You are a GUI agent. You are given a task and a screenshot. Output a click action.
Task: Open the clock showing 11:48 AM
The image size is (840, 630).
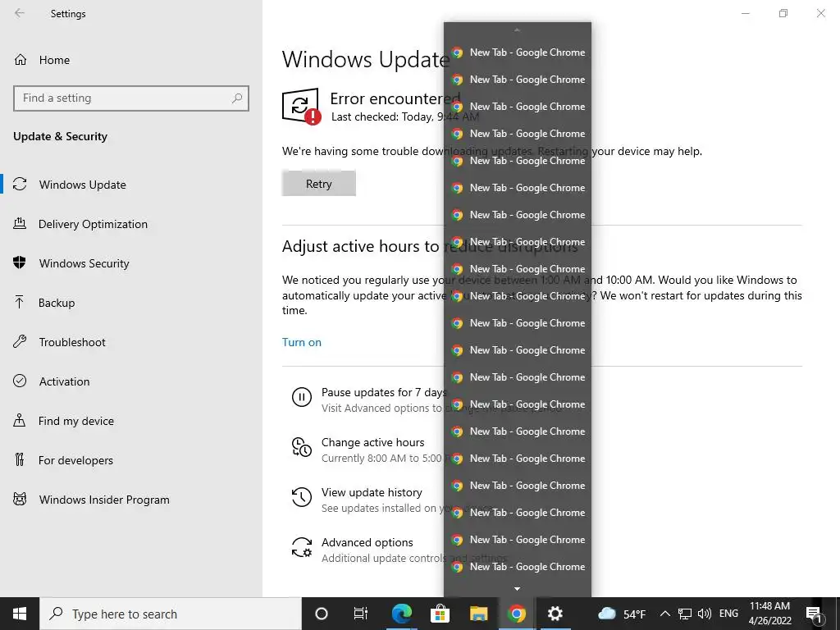tap(769, 614)
